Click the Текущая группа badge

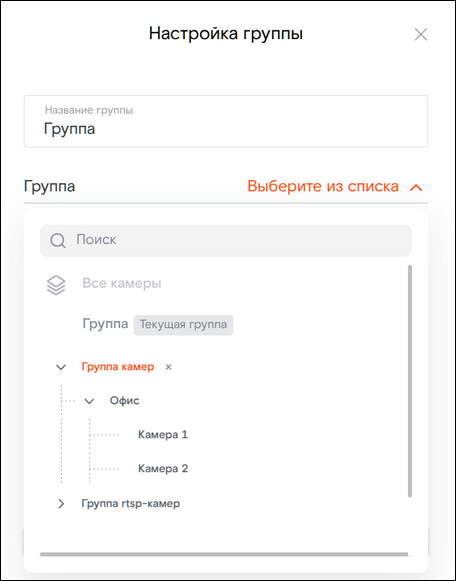click(183, 325)
